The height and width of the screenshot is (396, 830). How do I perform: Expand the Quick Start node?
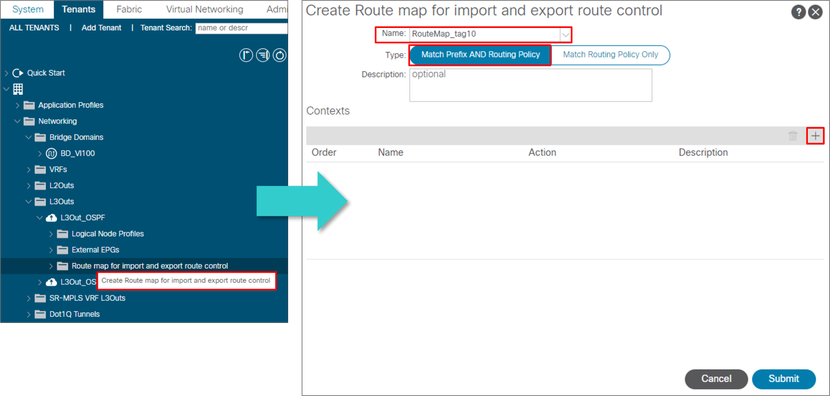pos(6,73)
